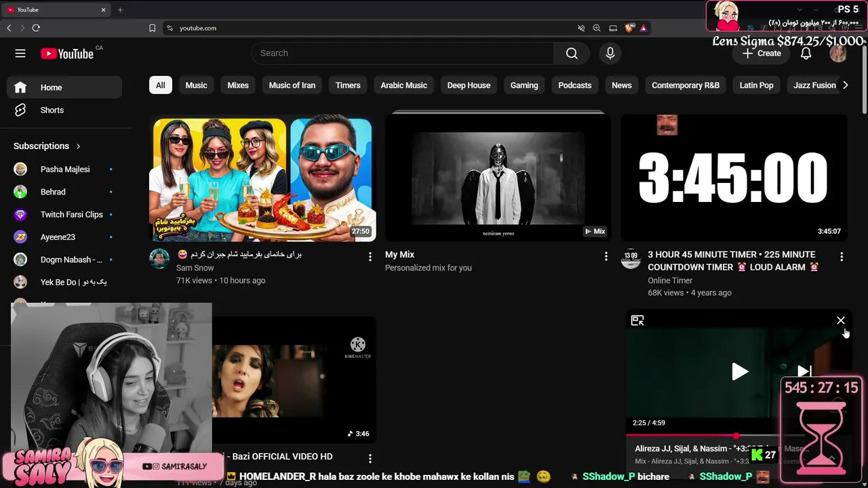
Task: Start voice search with the microphone
Action: click(610, 54)
